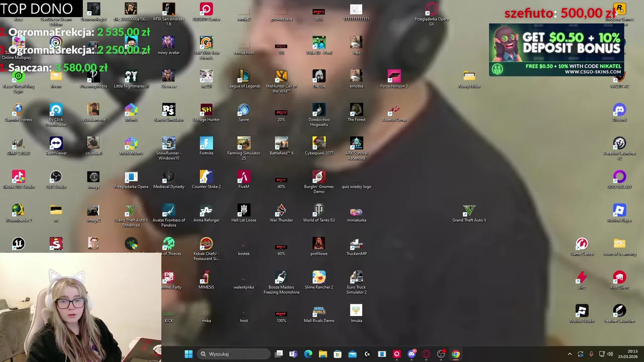Launch Battlefield 6 desktop icon
This screenshot has height=362, width=644.
[281, 146]
